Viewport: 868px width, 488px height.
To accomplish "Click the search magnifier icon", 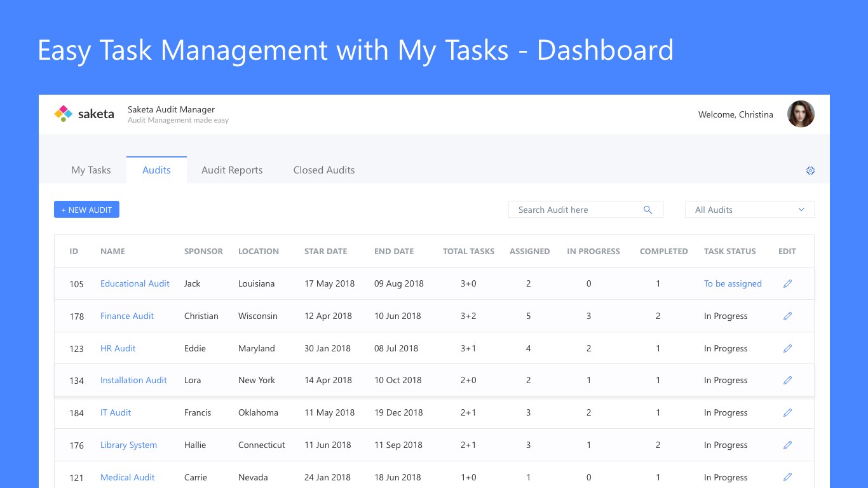I will 648,210.
